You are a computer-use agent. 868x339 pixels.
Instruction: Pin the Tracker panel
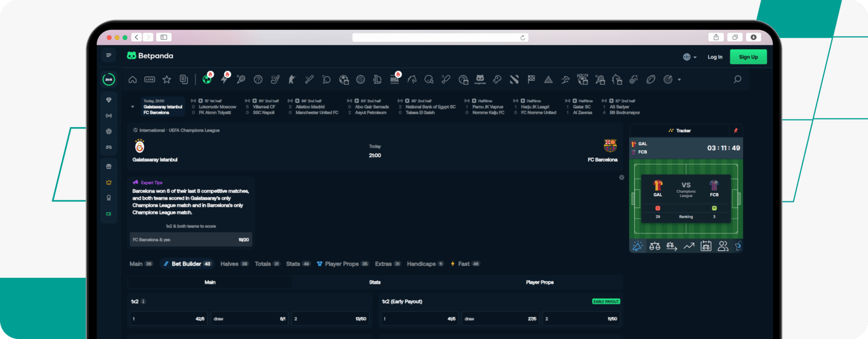(x=736, y=130)
